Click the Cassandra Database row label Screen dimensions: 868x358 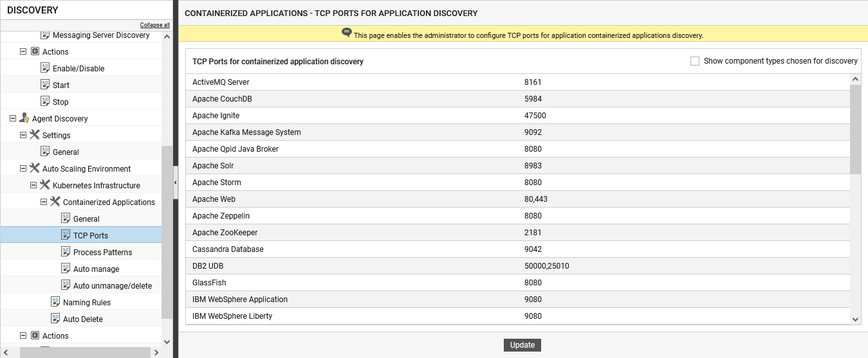tap(228, 249)
